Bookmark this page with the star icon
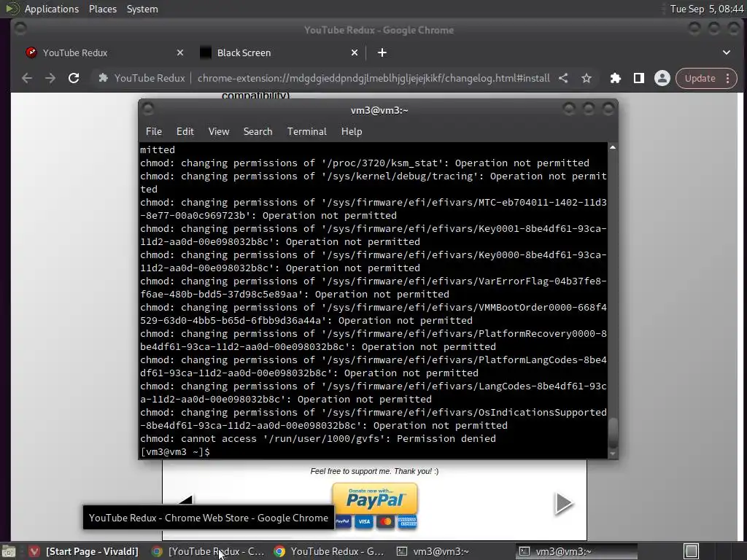 587,78
